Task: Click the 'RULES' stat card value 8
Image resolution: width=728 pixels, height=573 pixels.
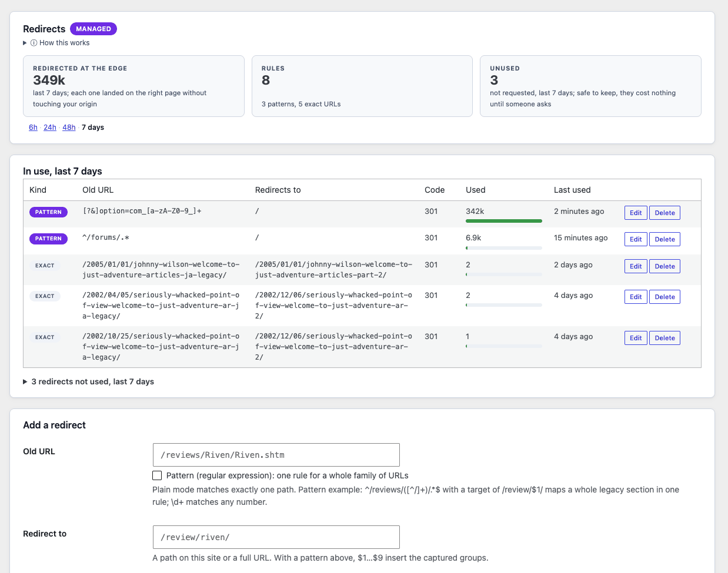Action: pyautogui.click(x=266, y=80)
